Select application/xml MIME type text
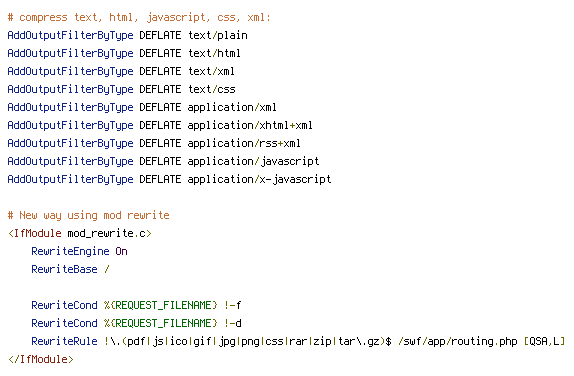The height and width of the screenshot is (376, 574). click(x=232, y=107)
